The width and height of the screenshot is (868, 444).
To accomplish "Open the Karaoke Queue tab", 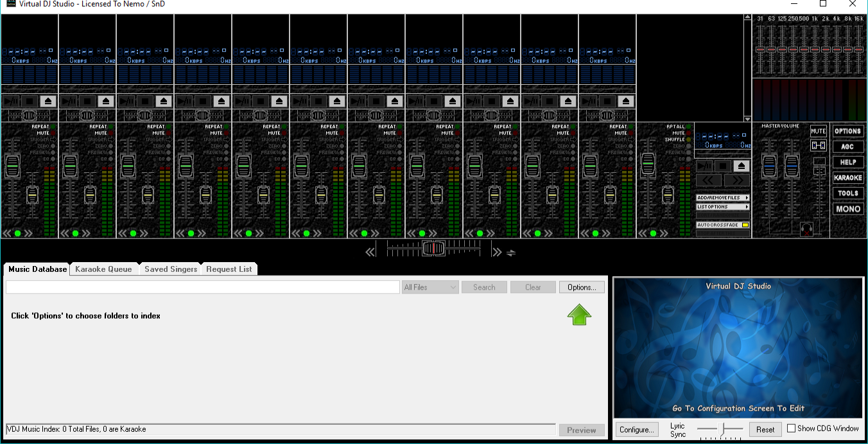I will click(103, 269).
